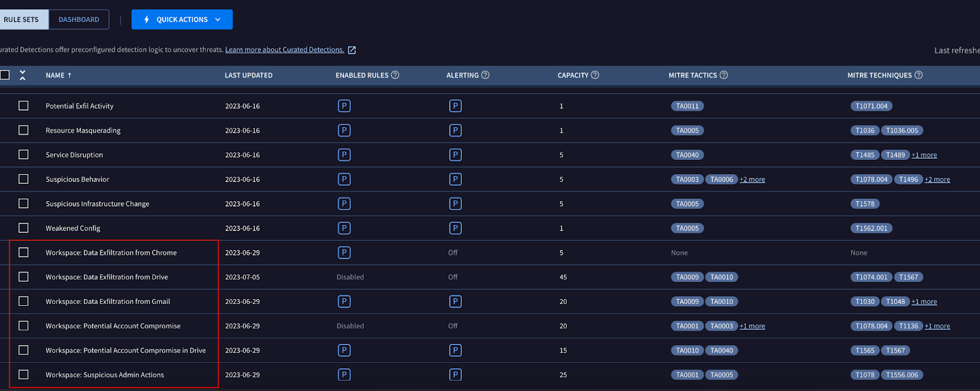Click the Enabled Rules help icon
Screen dimensions: 980x391
point(395,75)
